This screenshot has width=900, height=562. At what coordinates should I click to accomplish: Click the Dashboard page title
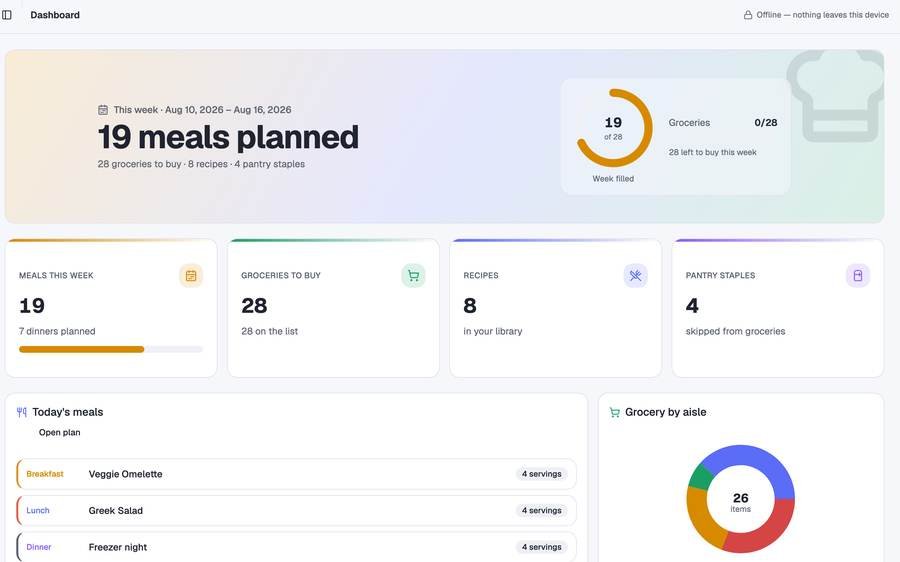click(x=55, y=15)
